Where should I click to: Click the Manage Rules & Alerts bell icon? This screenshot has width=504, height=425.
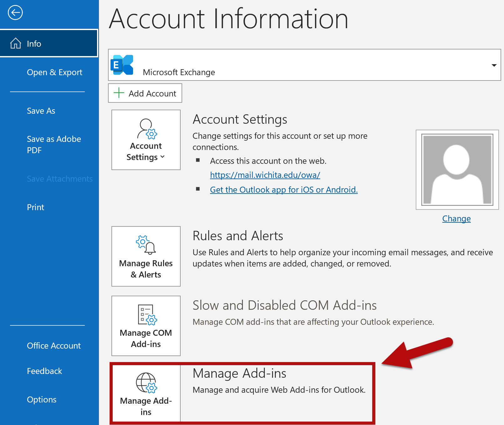146,245
